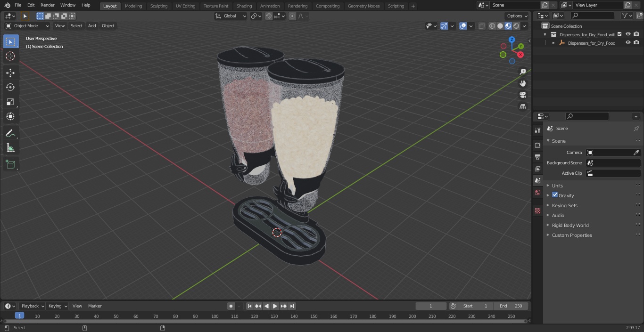The width and height of the screenshot is (644, 332).
Task: Open the Object Mode dropdown
Action: point(27,26)
